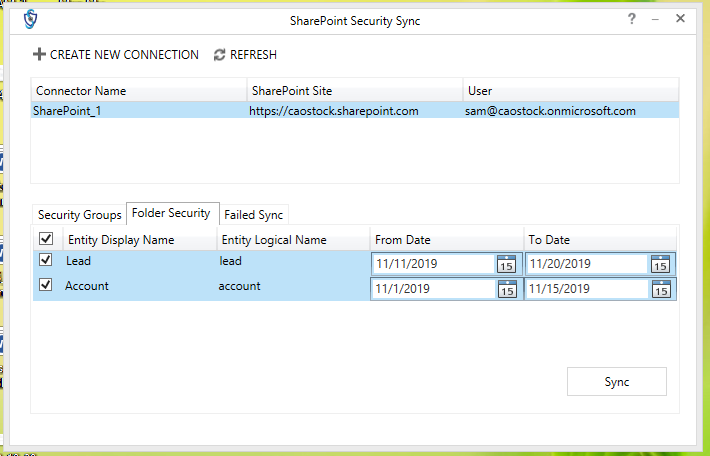Open calendar picker for Account To Date
710x456 pixels.
coord(661,288)
